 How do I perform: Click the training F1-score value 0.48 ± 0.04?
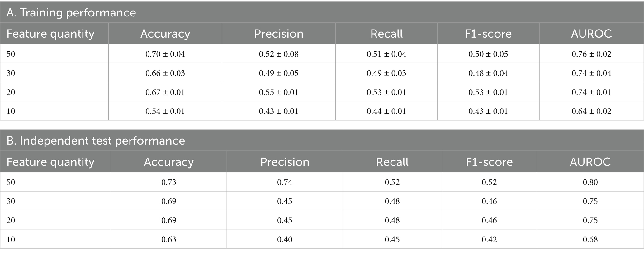[488, 73]
